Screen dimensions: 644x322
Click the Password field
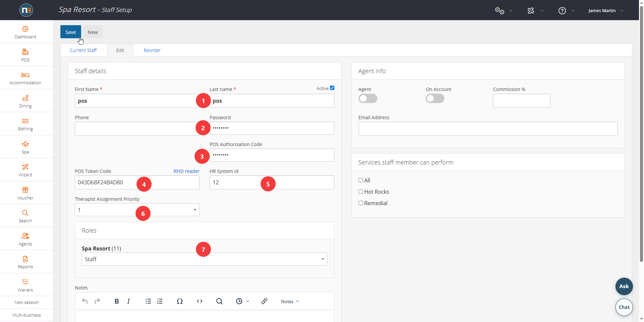[272, 128]
